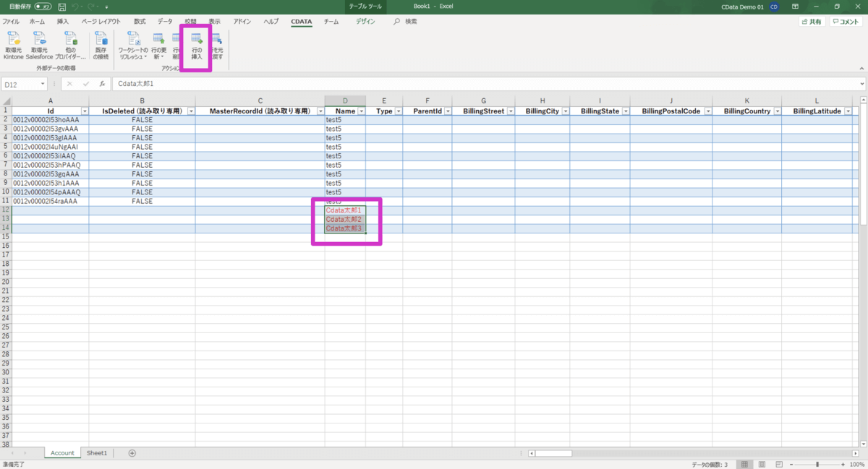The width and height of the screenshot is (868, 469).
Task: Click the confirm checkmark in formula bar
Action: [86, 85]
